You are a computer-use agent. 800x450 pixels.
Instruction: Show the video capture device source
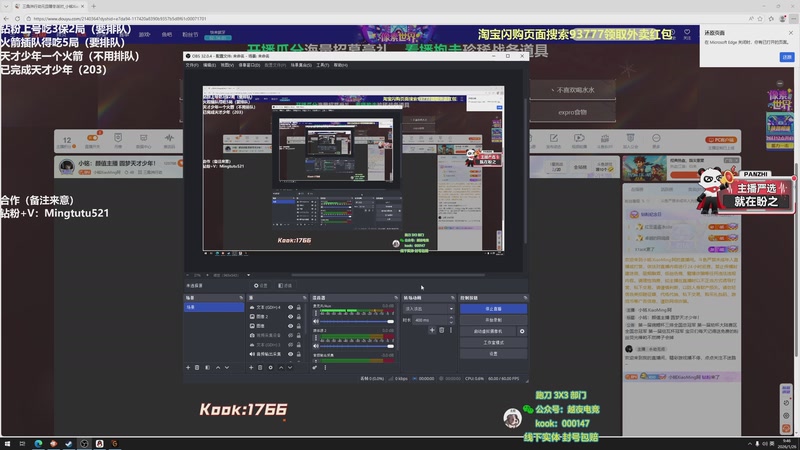click(x=290, y=335)
